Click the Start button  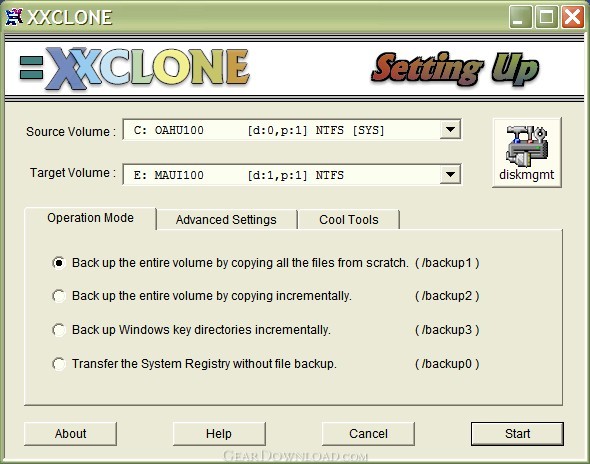(517, 434)
